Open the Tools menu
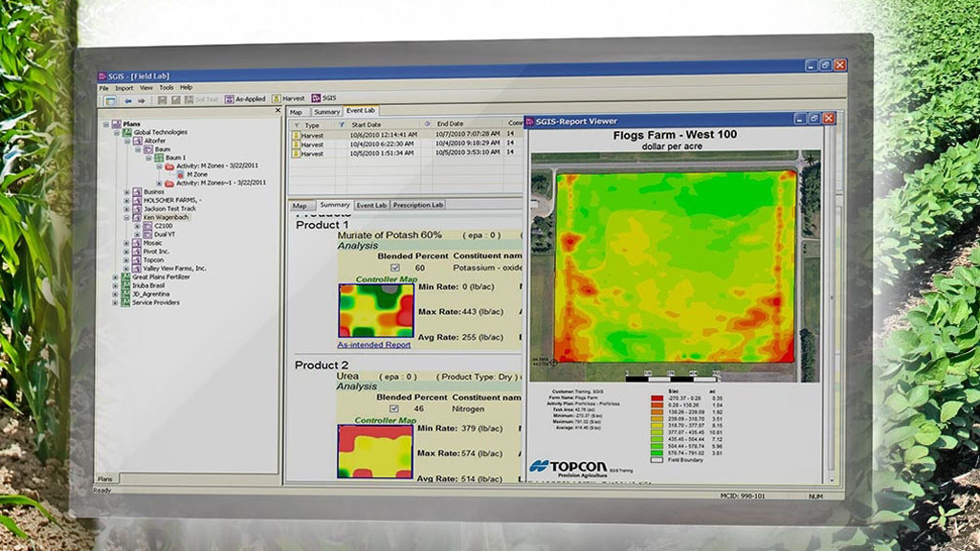980x551 pixels. tap(167, 88)
